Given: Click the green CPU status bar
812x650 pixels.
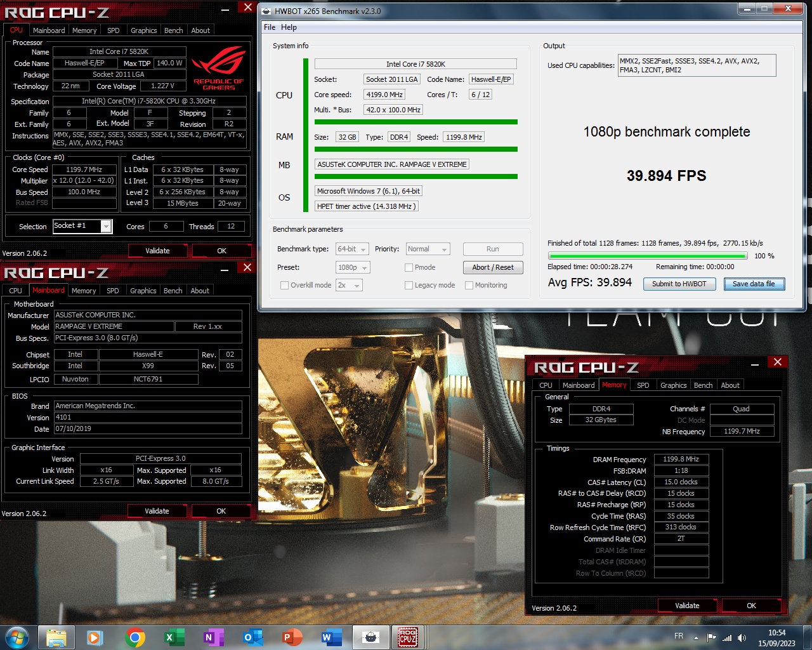Looking at the screenshot, I should [416, 122].
